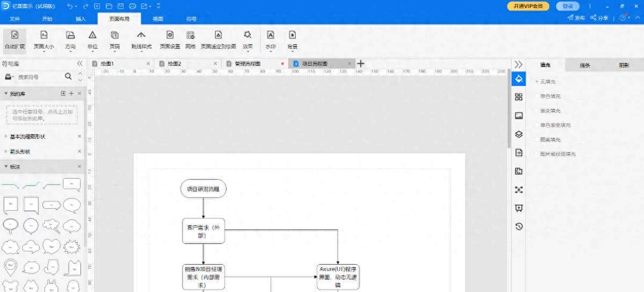Screen dimensions: 644x292
Task: Click Fit Page to Drawing (页面适应到绘图)
Action: pos(218,40)
